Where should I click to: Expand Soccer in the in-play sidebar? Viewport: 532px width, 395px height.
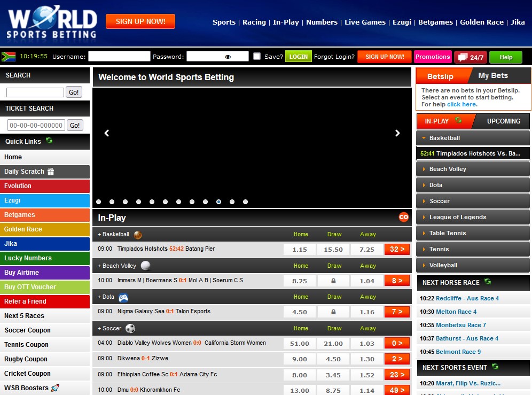pyautogui.click(x=473, y=201)
